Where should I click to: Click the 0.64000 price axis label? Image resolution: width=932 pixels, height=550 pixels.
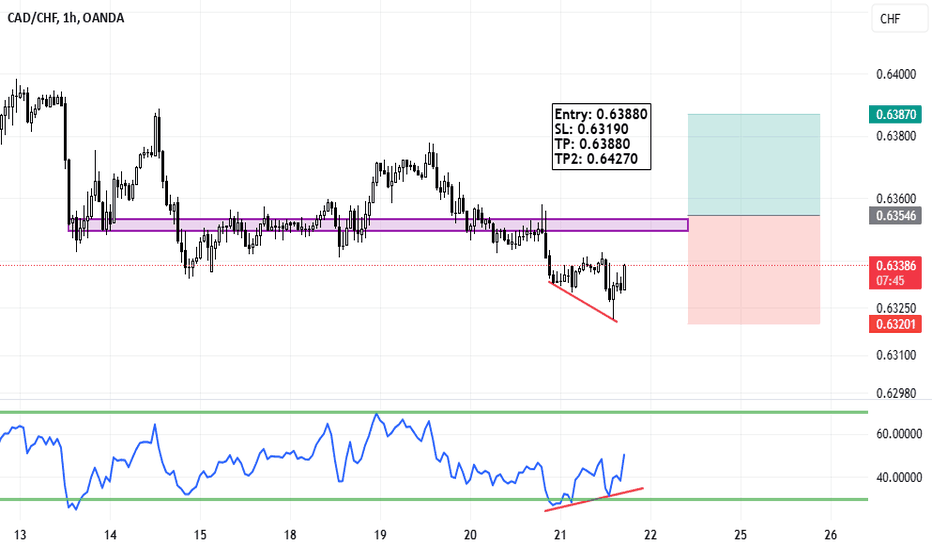pos(896,74)
